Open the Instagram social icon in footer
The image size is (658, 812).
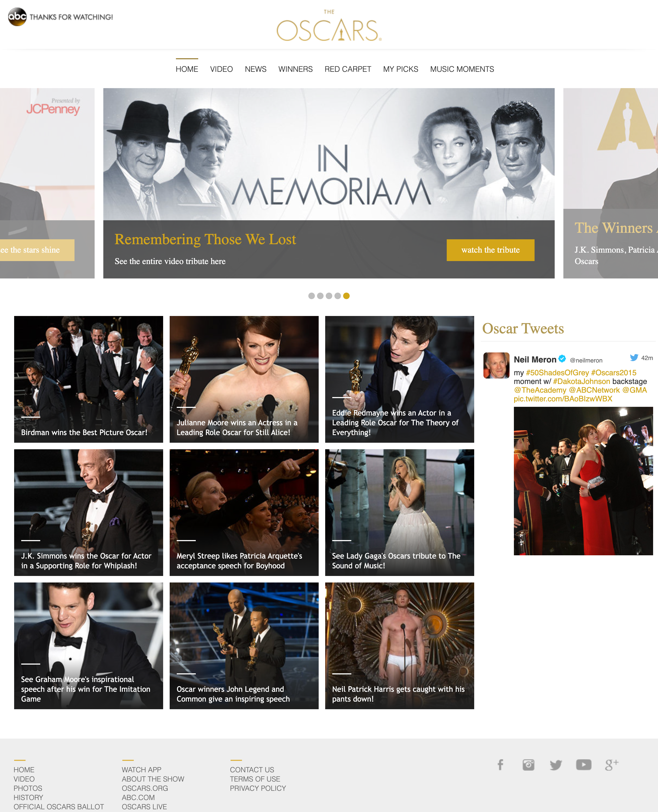coord(528,765)
